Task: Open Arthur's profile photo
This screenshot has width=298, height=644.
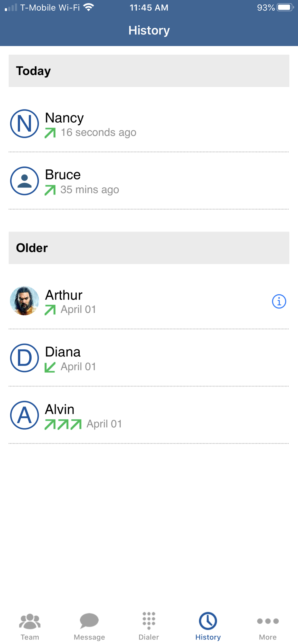Action: 25,301
